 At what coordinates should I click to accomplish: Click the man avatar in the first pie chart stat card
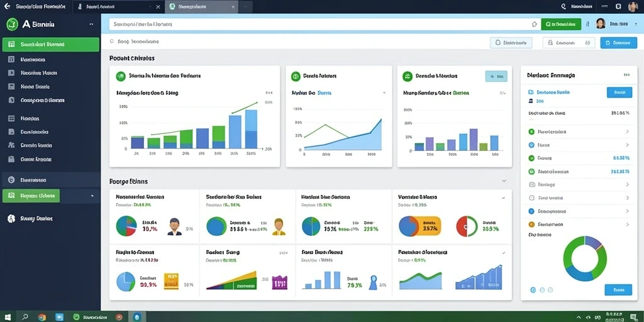pyautogui.click(x=174, y=226)
